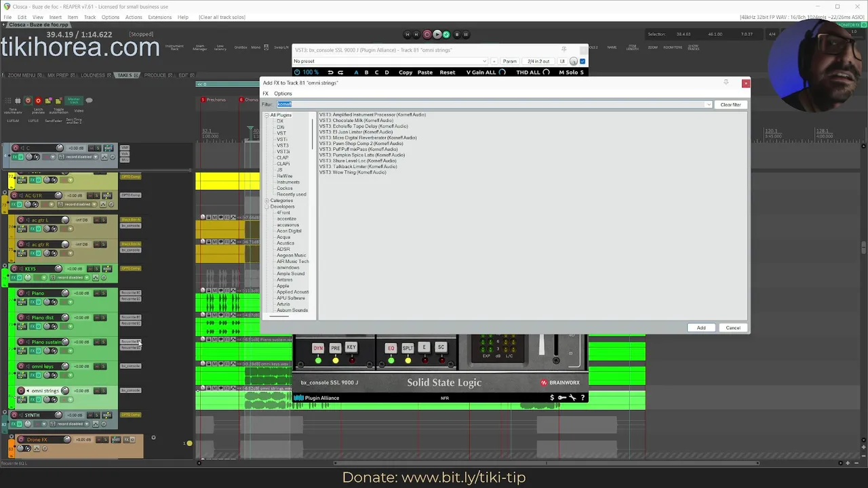Viewport: 868px width, 488px height.
Task: Select VST3: Amplified Instrument Processor plugin
Action: click(372, 115)
